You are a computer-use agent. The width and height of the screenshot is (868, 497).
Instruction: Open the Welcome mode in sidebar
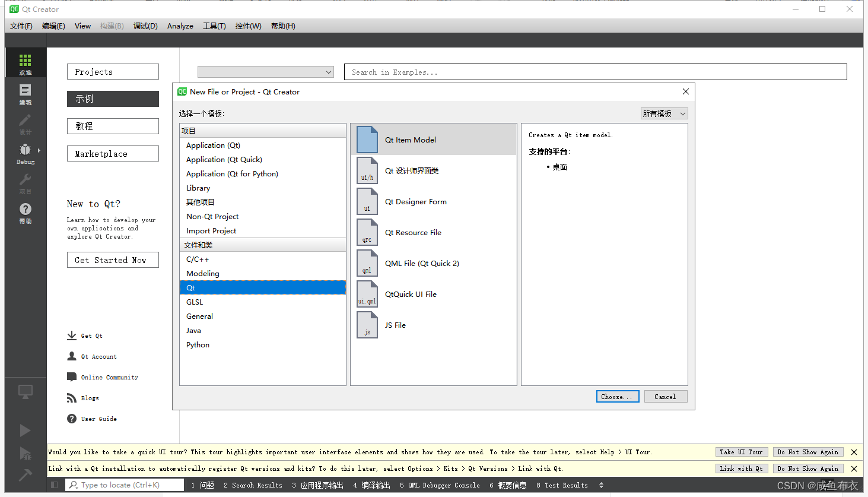pos(25,63)
